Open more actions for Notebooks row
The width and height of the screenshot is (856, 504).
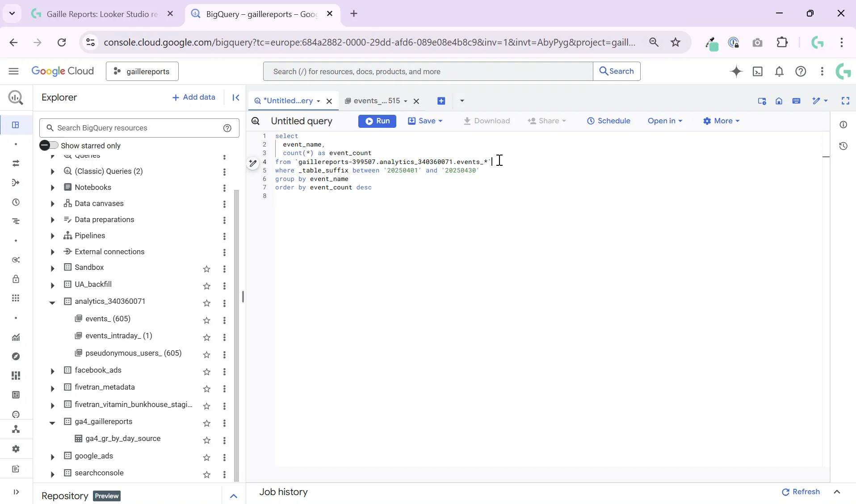click(x=224, y=188)
